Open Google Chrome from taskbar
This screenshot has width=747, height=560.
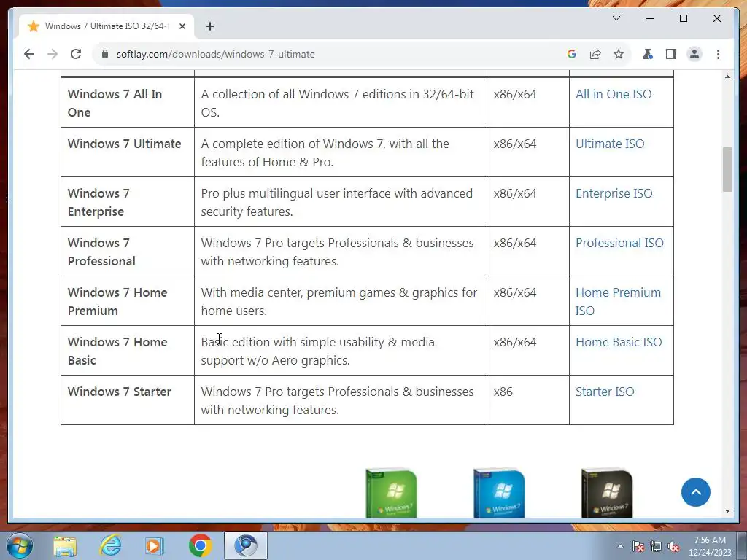(x=200, y=545)
